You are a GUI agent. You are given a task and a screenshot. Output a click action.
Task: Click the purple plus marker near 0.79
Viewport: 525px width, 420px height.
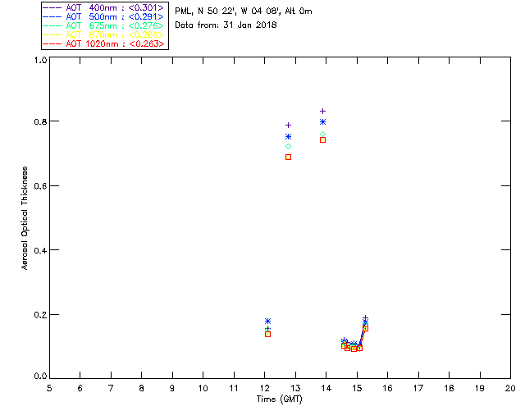click(x=288, y=126)
